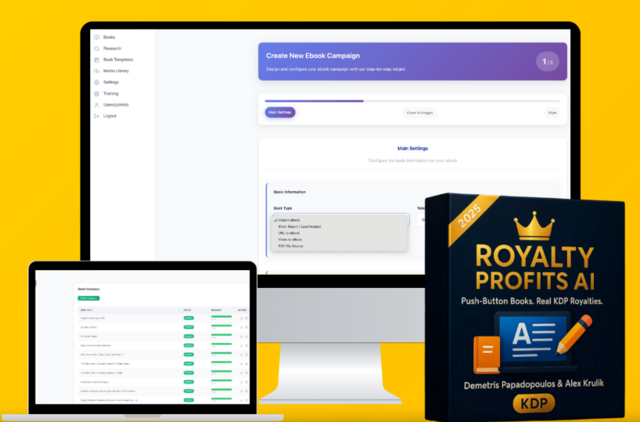Image resolution: width=640 pixels, height=422 pixels.
Task: Open Media Library via its icon
Action: pos(97,70)
